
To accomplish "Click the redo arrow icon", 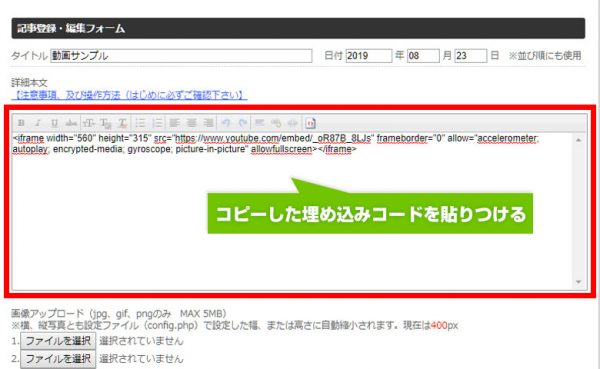I will 243,123.
